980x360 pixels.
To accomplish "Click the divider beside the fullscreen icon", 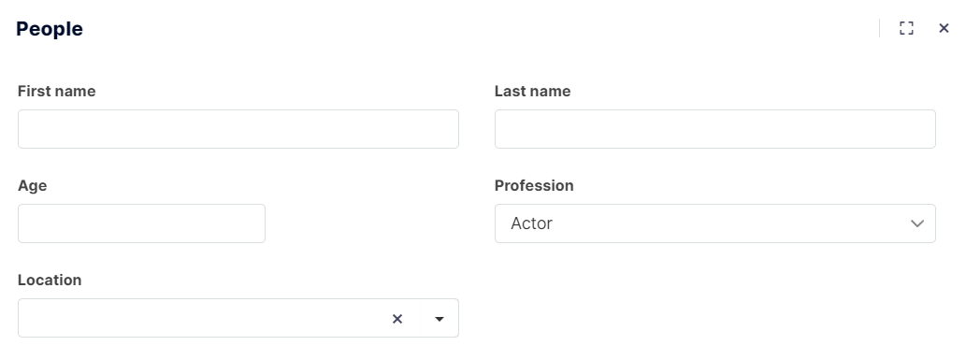I will pyautogui.click(x=879, y=28).
